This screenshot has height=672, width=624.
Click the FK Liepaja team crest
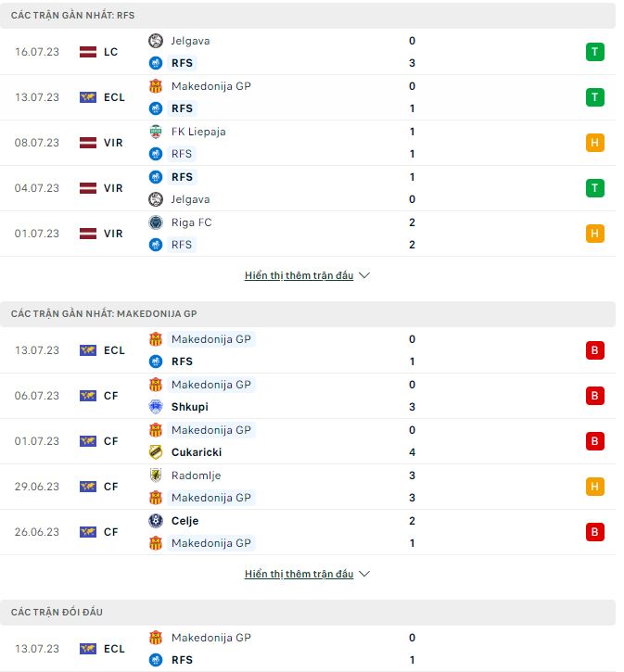click(156, 132)
